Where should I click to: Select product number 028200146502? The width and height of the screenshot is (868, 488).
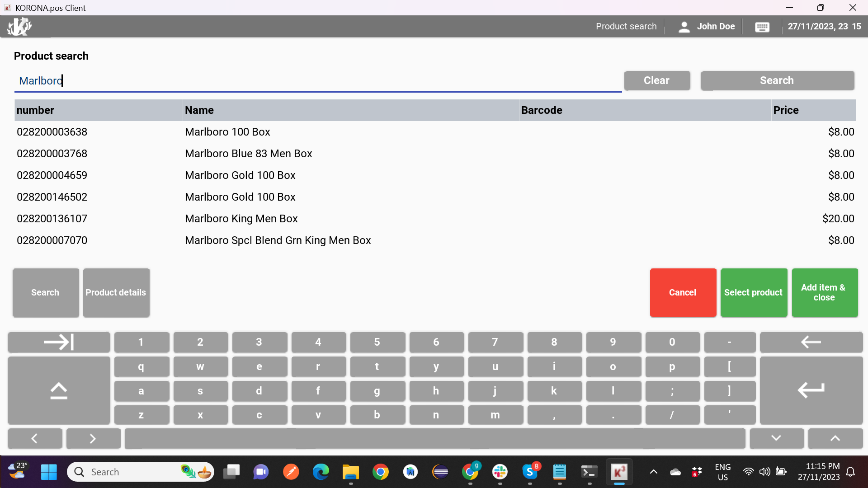(x=435, y=197)
